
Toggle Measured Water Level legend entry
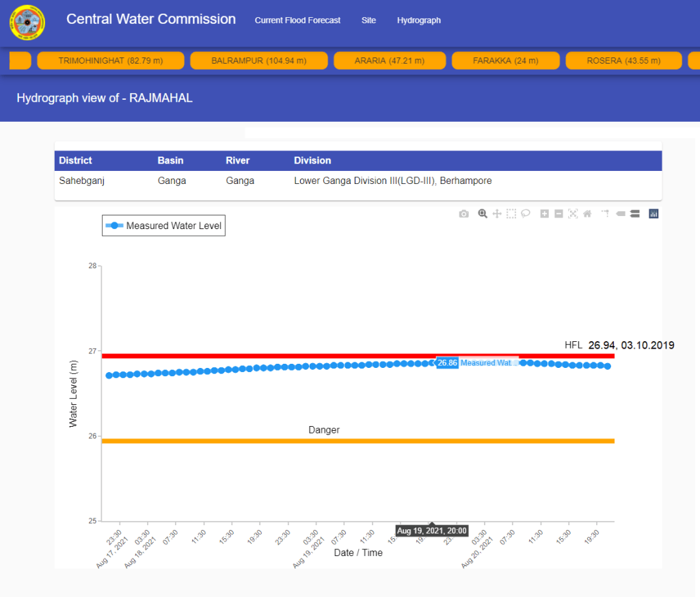(164, 226)
